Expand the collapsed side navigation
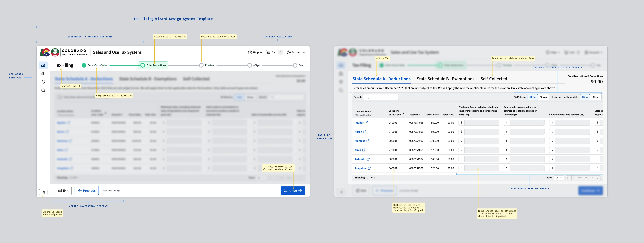 (43, 192)
